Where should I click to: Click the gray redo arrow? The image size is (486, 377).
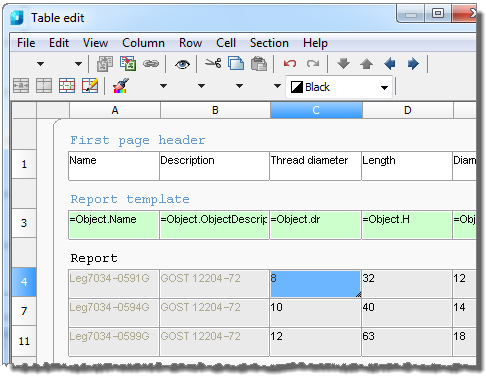point(313,63)
